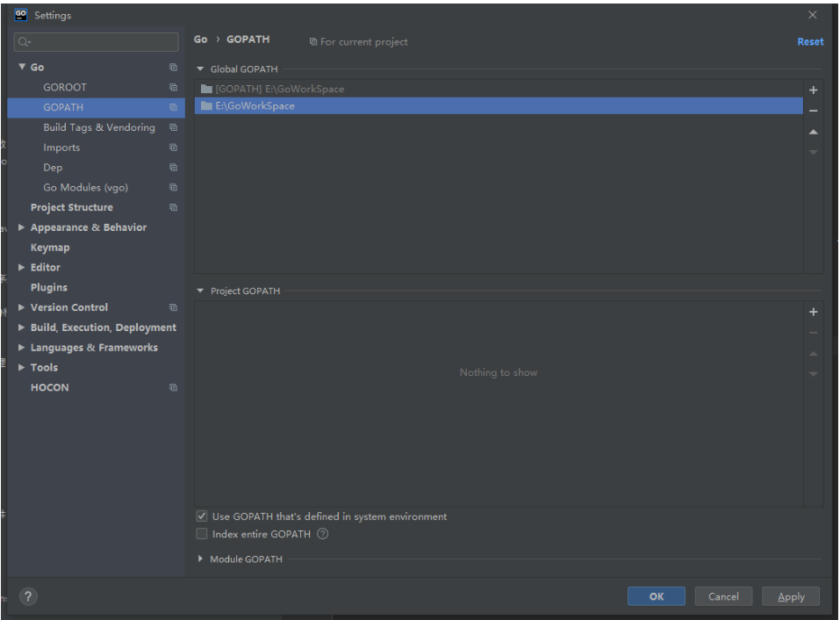This screenshot has width=840, height=620.
Task: Click the help circle beside Index entire GOPATH
Action: (321, 533)
